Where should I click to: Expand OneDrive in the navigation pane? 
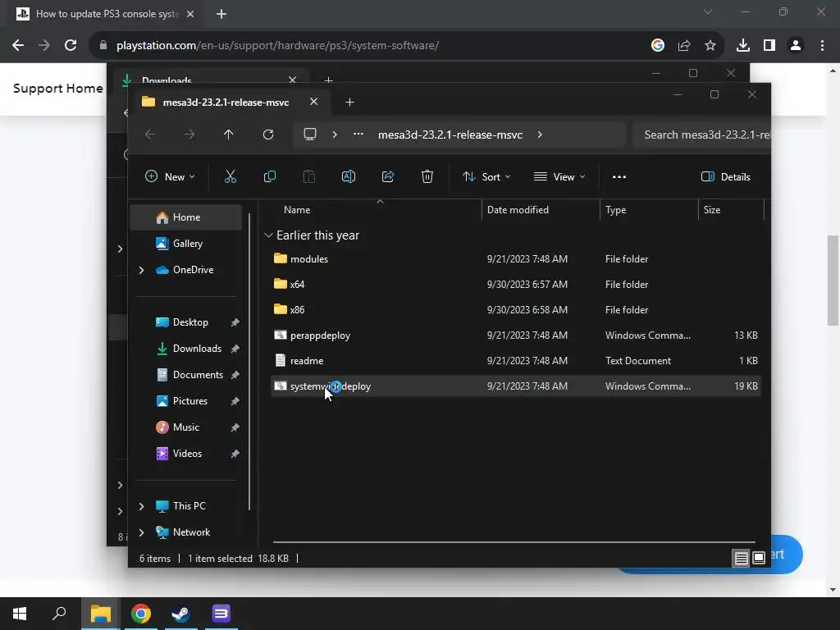(141, 270)
